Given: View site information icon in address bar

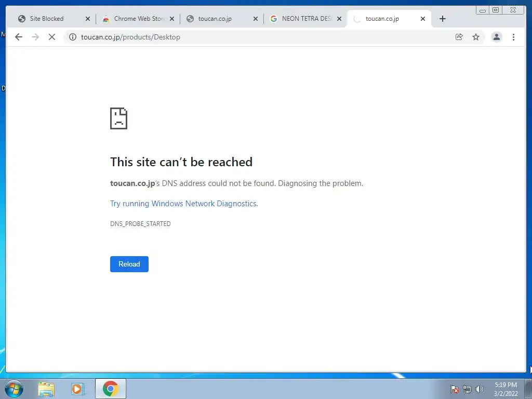Looking at the screenshot, I should tap(73, 37).
